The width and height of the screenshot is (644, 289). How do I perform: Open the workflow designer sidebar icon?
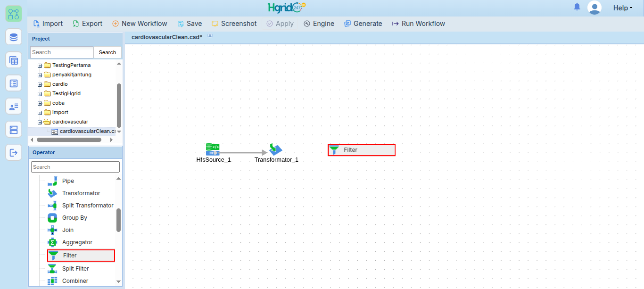[x=14, y=14]
